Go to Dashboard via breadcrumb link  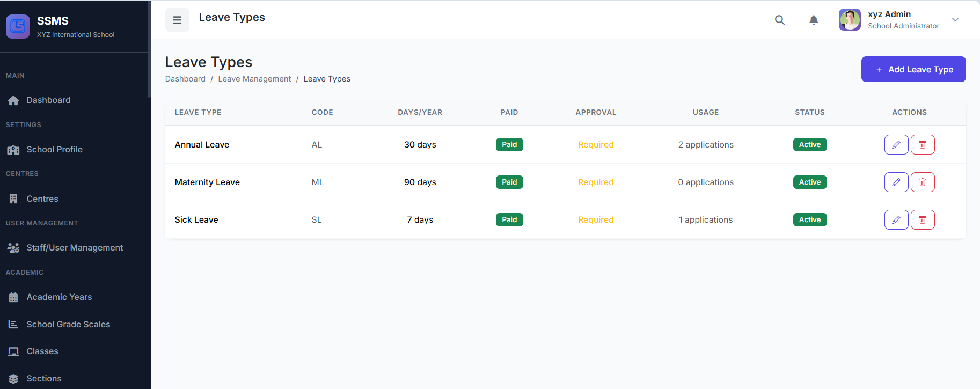(x=185, y=79)
